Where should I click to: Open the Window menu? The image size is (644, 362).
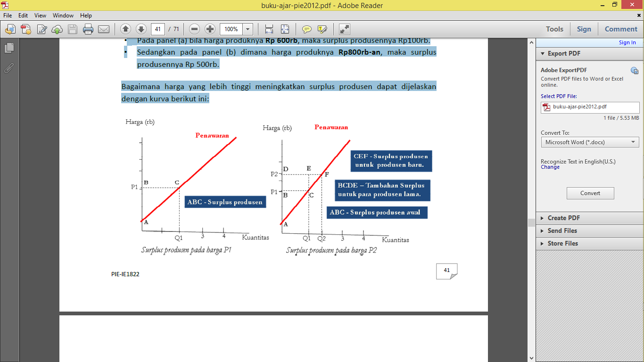coord(63,16)
